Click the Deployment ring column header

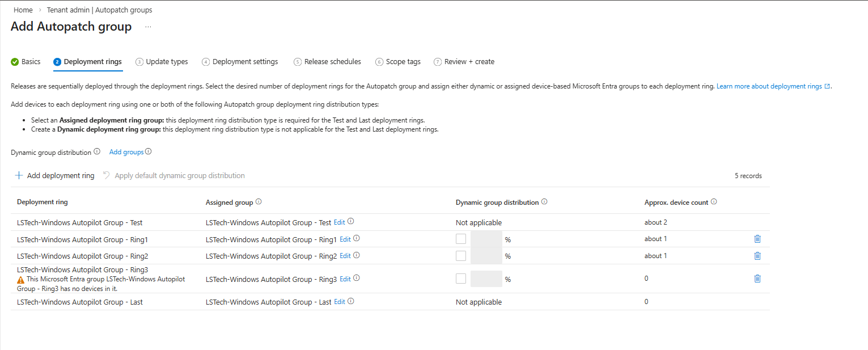click(43, 202)
